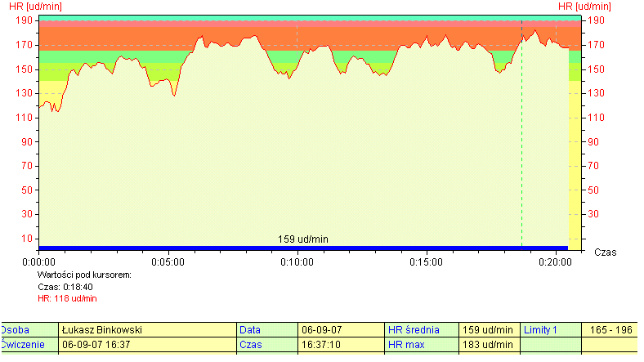Screen dimensions: 644x362
Task: Click the blue lap bar under the chart
Action: click(x=303, y=248)
